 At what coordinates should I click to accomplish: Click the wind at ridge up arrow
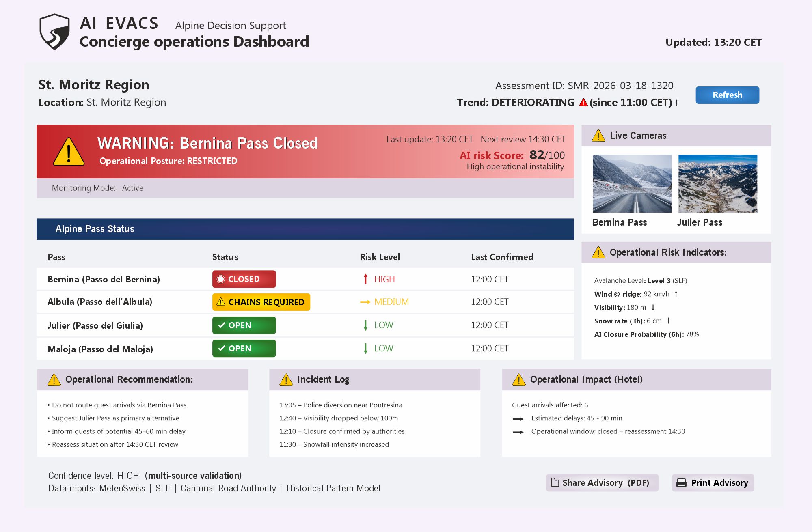(x=676, y=294)
